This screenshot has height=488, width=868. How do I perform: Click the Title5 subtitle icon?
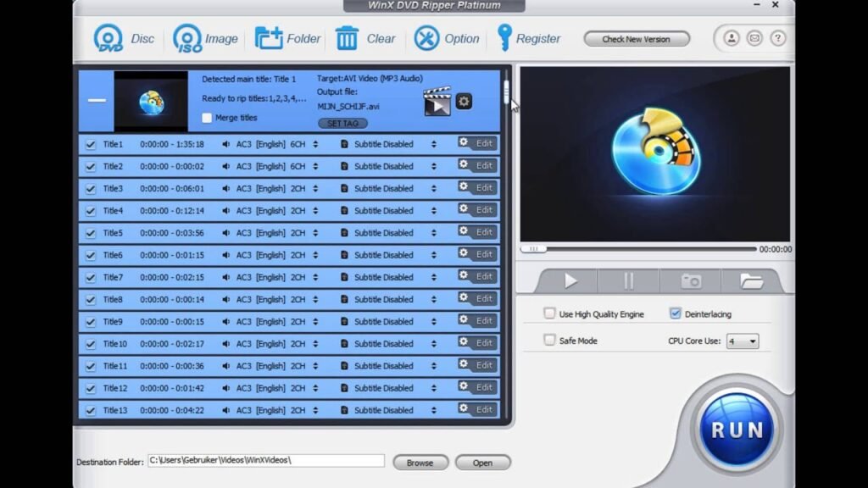[344, 233]
